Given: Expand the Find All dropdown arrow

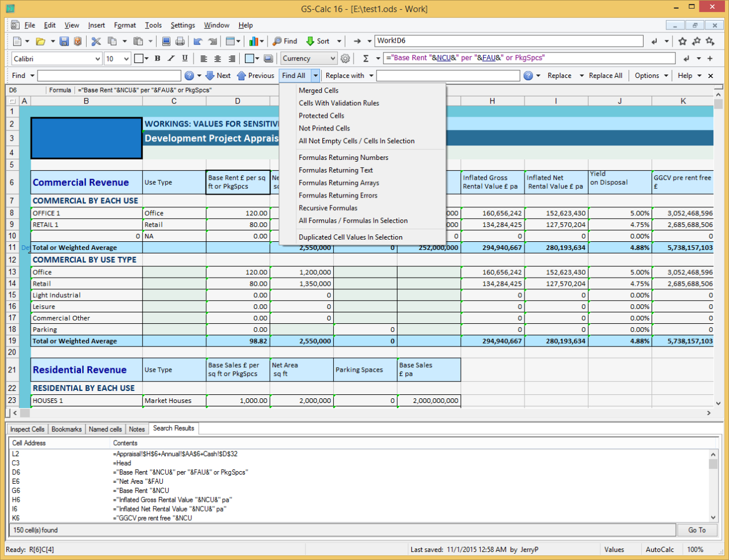Looking at the screenshot, I should [315, 76].
